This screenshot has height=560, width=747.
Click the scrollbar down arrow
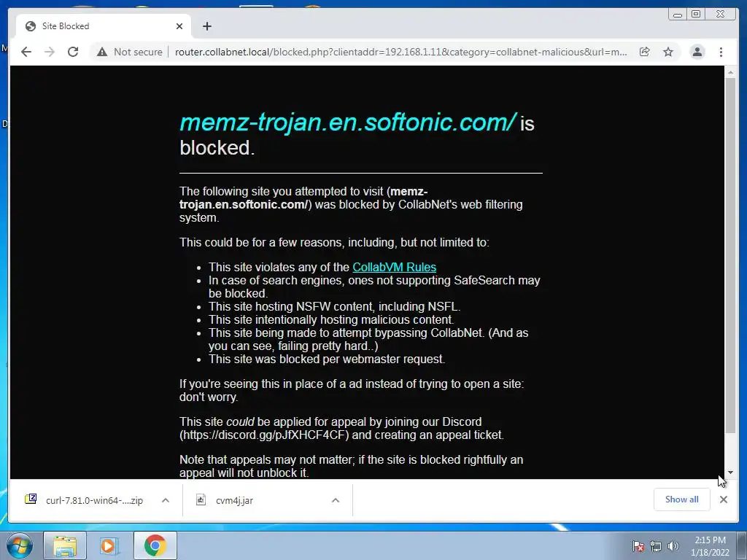click(730, 472)
